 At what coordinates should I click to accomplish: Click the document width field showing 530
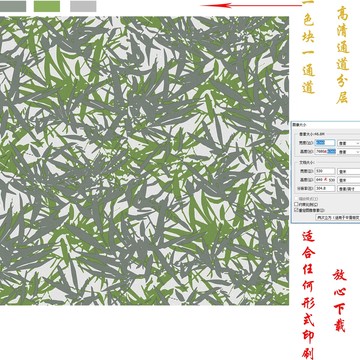click(325, 171)
